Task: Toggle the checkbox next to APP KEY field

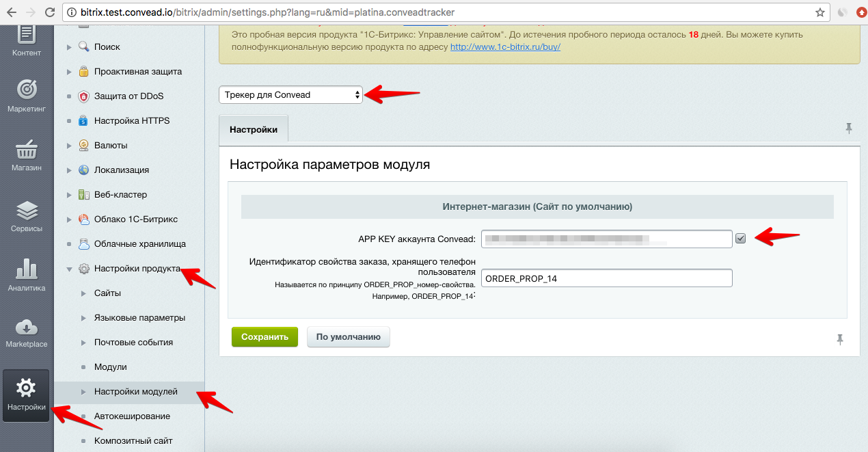Action: 740,239
